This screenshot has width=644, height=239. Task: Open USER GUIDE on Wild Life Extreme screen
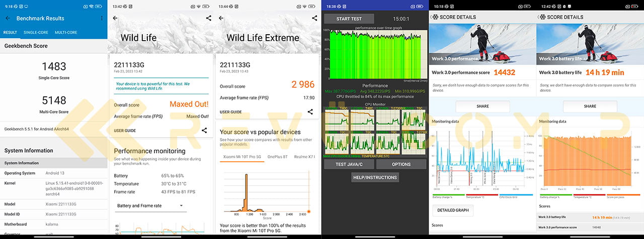pyautogui.click(x=230, y=112)
